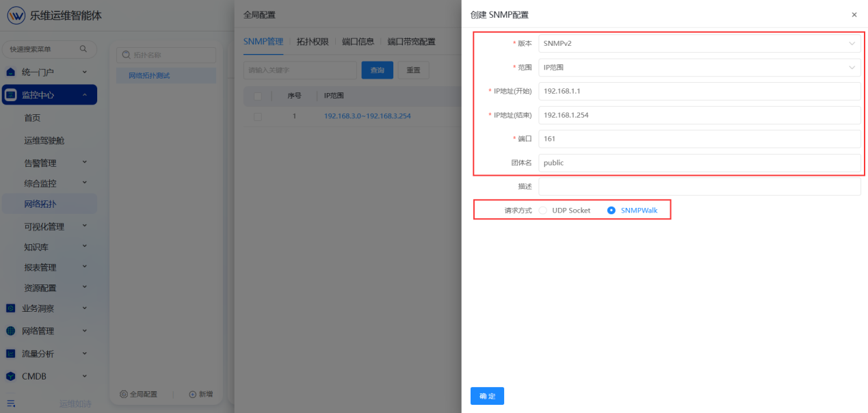This screenshot has width=868, height=413.
Task: Open the 网络拓扑 menu item
Action: [49, 204]
